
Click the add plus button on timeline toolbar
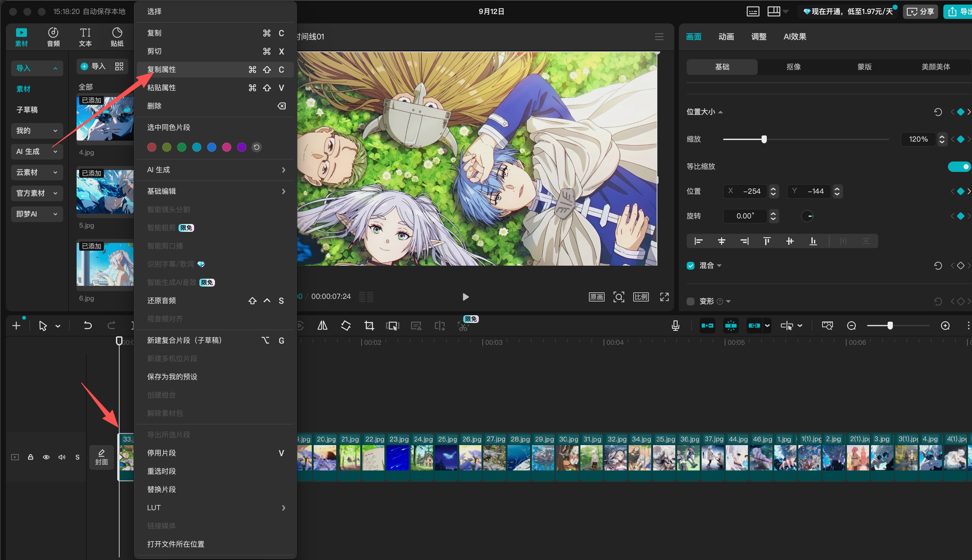[x=16, y=326]
